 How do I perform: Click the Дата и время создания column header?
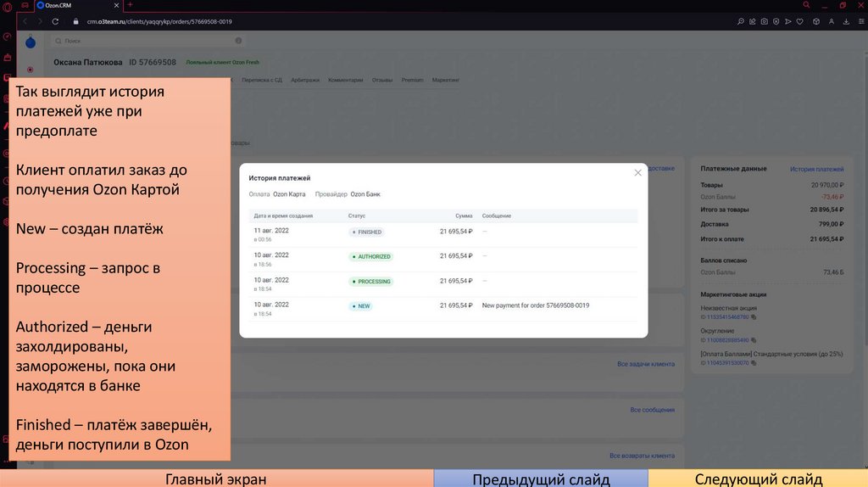283,216
